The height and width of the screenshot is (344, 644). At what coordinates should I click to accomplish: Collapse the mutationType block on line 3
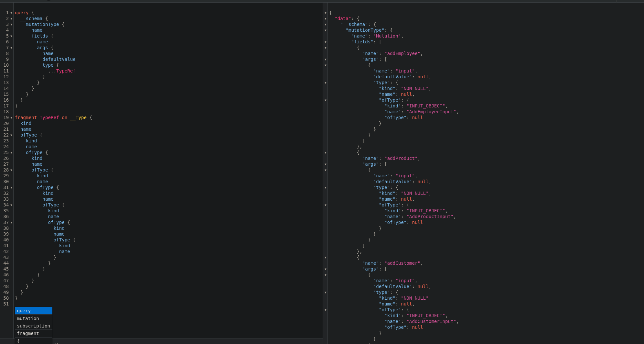point(11,25)
